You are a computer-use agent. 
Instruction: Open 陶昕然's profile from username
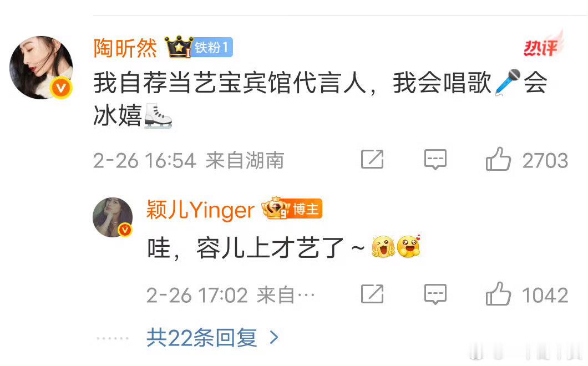(125, 48)
